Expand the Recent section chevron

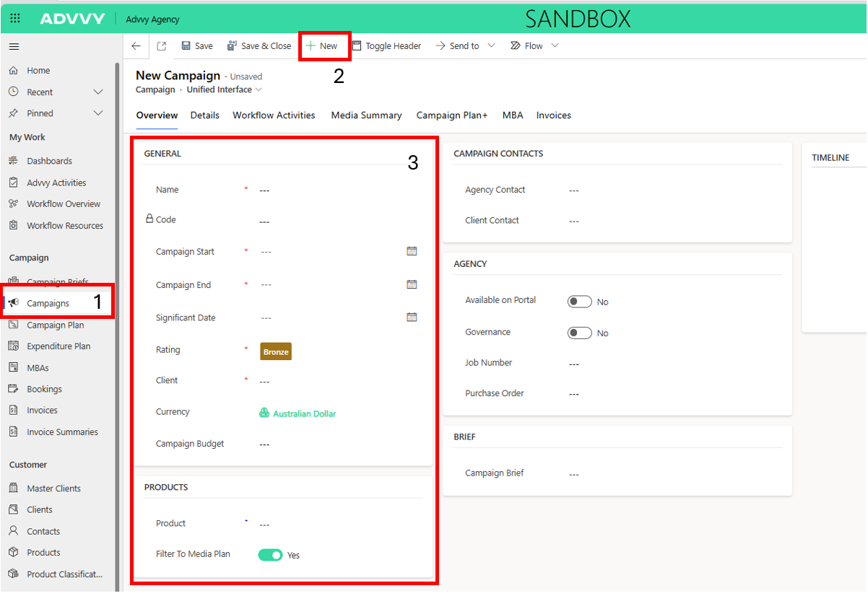(x=98, y=92)
